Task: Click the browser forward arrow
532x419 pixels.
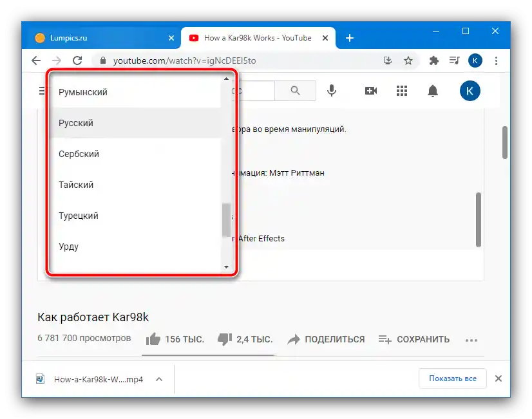Action: (x=57, y=61)
